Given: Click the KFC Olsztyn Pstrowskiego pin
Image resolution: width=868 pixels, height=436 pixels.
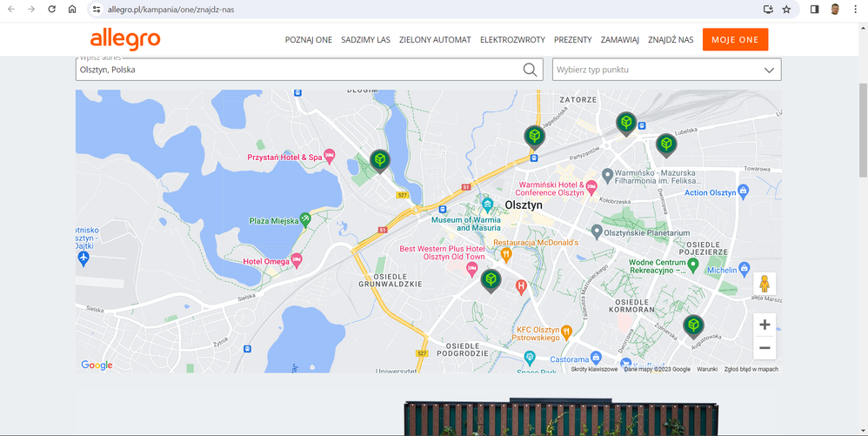Looking at the screenshot, I should (566, 332).
